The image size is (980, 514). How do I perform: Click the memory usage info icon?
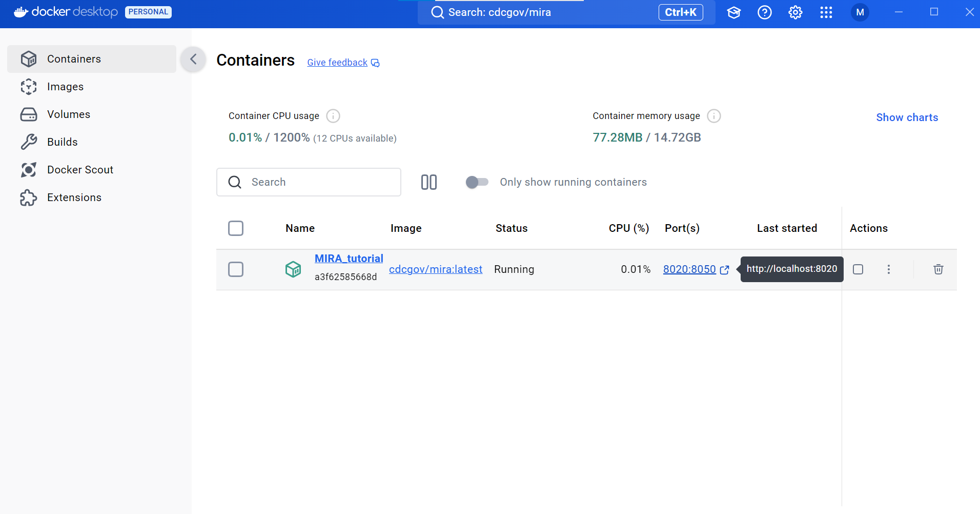[x=714, y=116]
